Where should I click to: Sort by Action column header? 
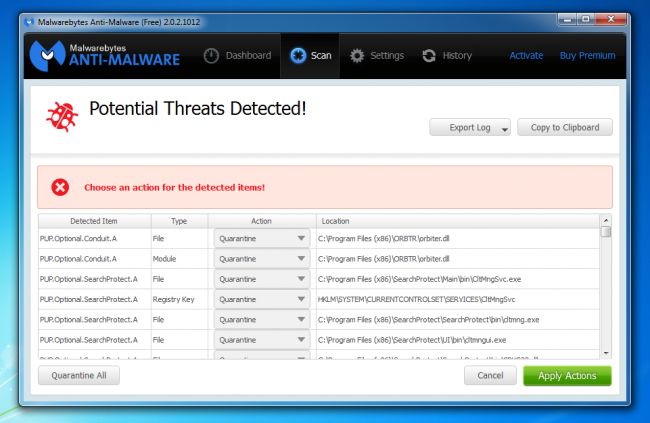262,221
